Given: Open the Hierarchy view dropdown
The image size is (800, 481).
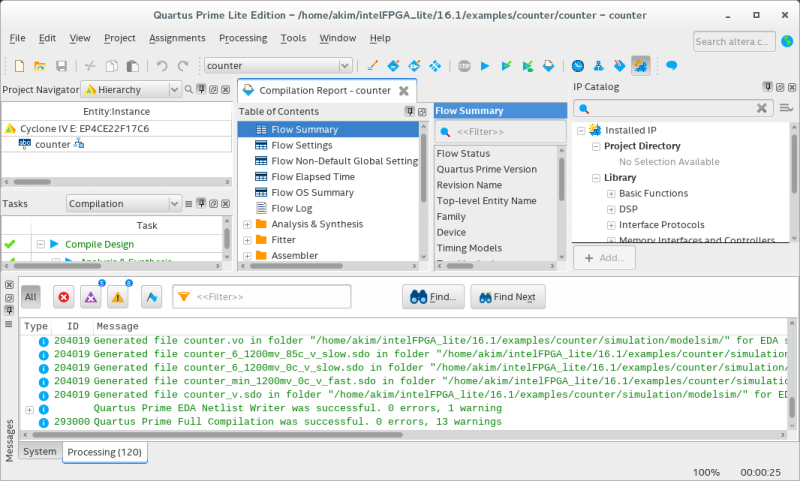Looking at the screenshot, I should coord(174,90).
